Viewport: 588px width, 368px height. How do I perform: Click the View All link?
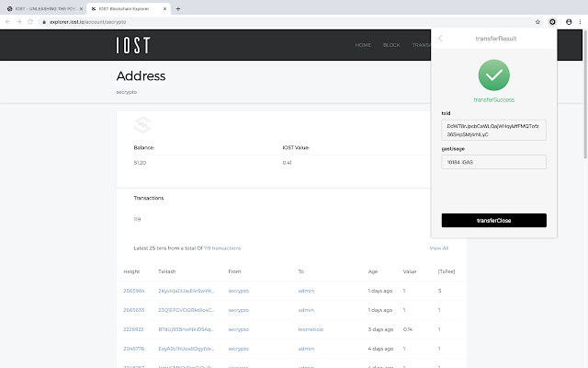pyautogui.click(x=439, y=248)
